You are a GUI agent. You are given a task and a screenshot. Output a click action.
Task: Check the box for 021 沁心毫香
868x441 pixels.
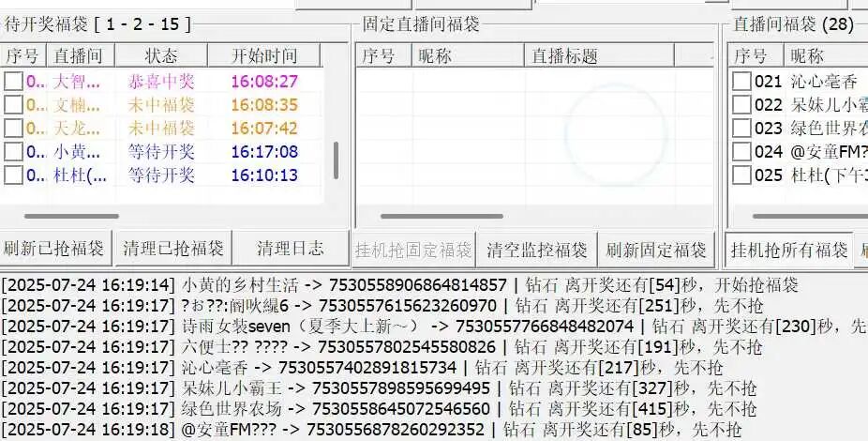[741, 82]
